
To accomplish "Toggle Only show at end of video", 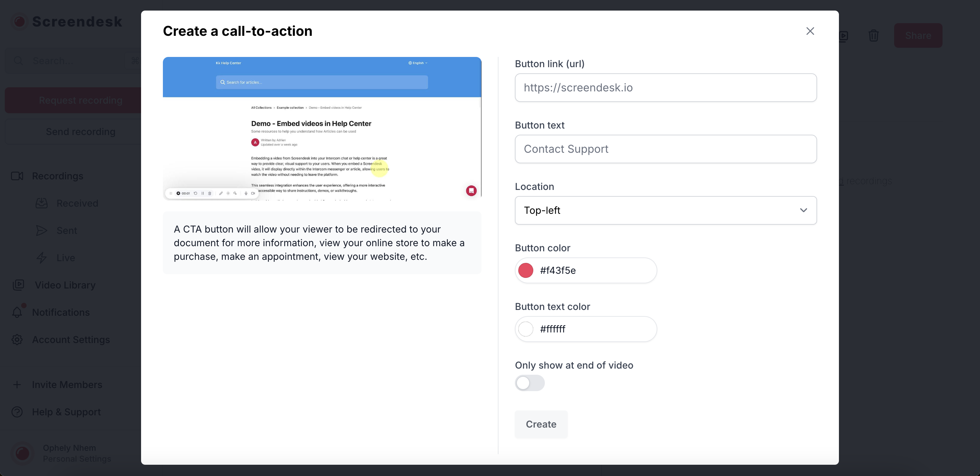I will point(530,383).
